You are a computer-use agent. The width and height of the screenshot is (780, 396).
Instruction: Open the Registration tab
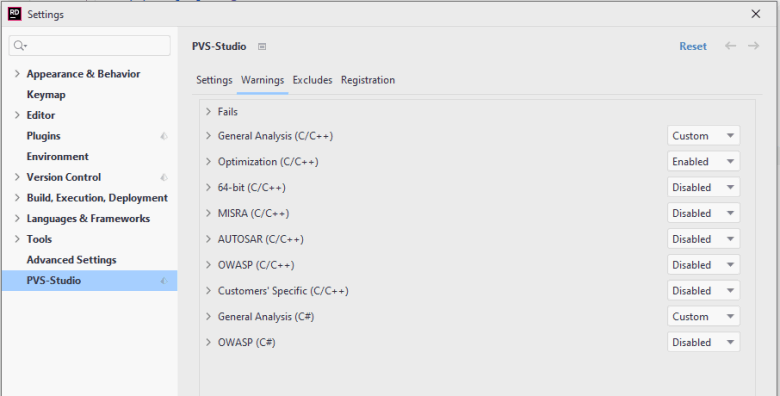click(368, 80)
